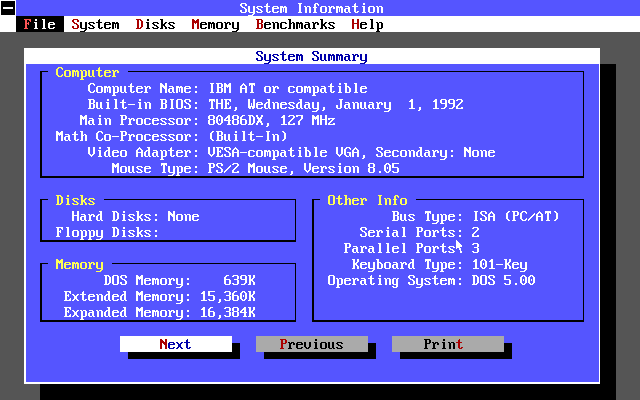
Task: Click the Disks section heading
Action: pyautogui.click(x=76, y=200)
